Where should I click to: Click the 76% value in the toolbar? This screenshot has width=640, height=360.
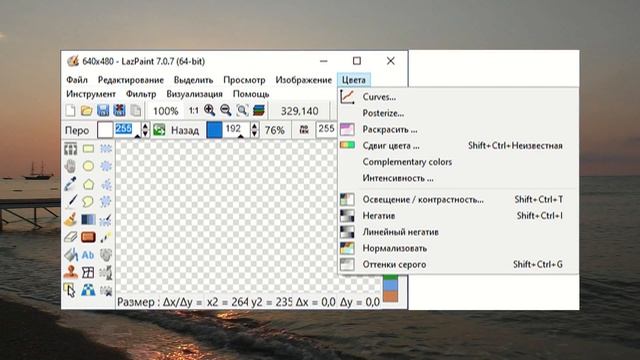pos(274,131)
